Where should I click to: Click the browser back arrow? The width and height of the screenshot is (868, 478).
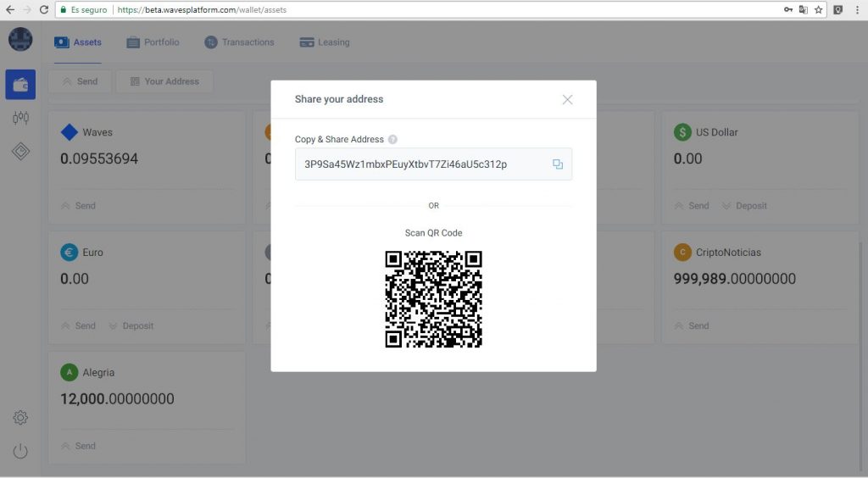click(10, 9)
